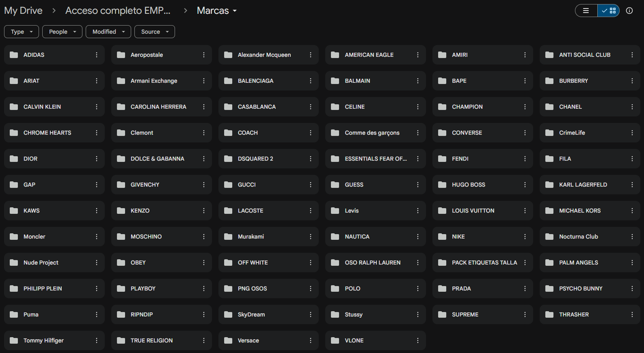Screen dimensions: 644x353
Task: Select the Nude Project folder
Action: point(54,263)
